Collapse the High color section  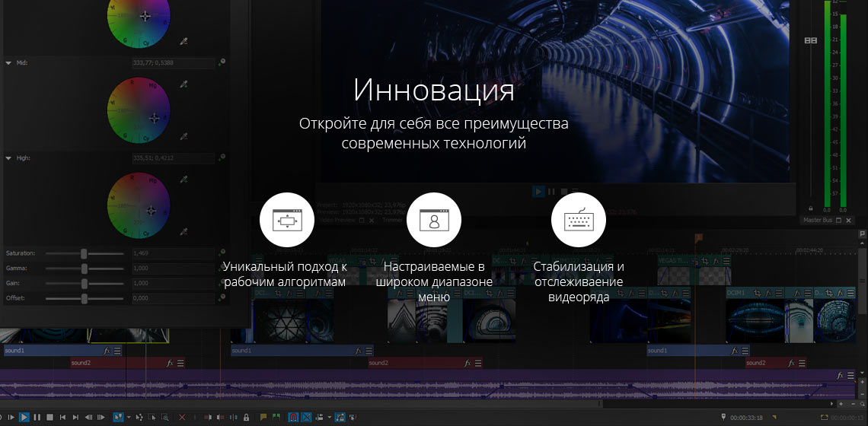[8, 158]
